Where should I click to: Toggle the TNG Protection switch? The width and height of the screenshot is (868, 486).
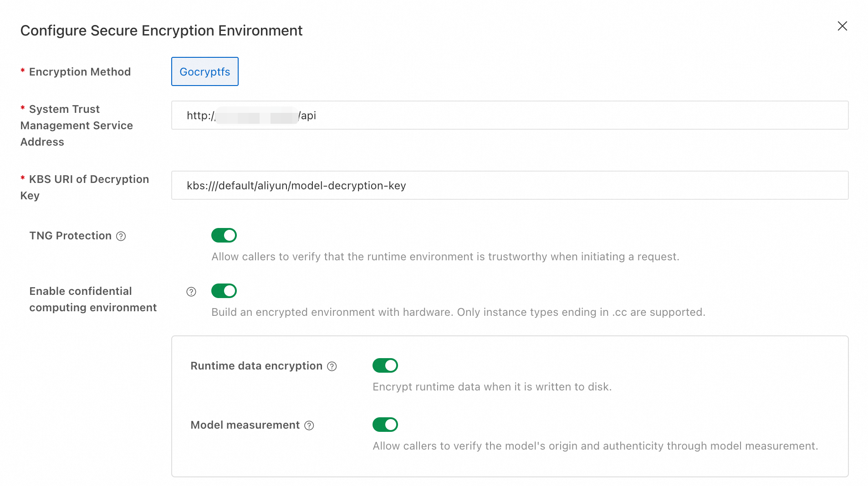[x=224, y=235]
